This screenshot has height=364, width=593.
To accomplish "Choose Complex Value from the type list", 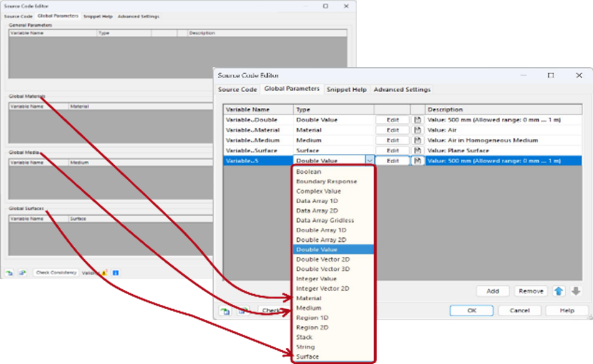I will click(333, 191).
